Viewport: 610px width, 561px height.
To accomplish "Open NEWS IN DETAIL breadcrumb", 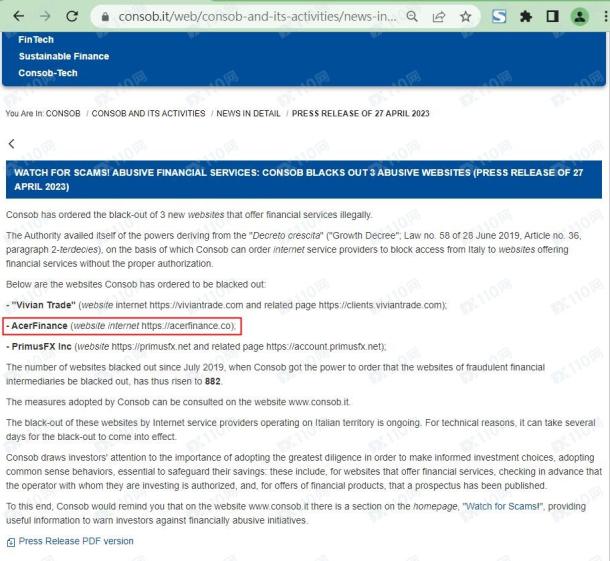I will (248, 113).
